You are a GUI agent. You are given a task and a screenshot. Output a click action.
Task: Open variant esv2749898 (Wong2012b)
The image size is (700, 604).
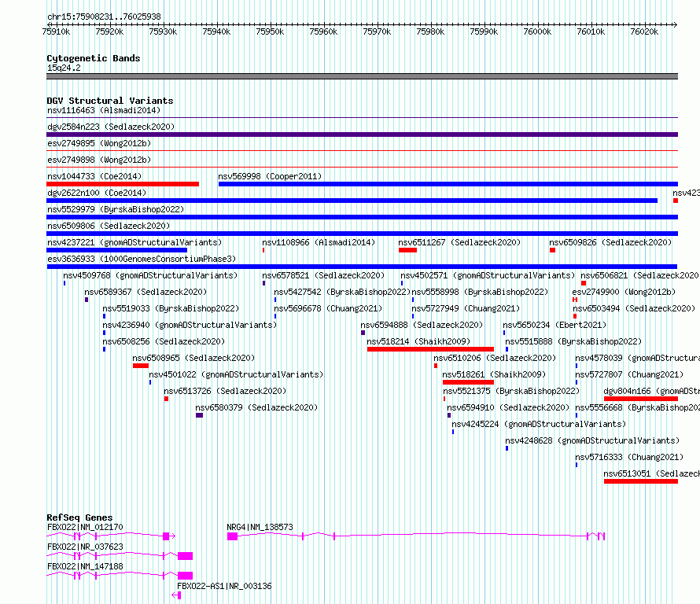pos(99,160)
